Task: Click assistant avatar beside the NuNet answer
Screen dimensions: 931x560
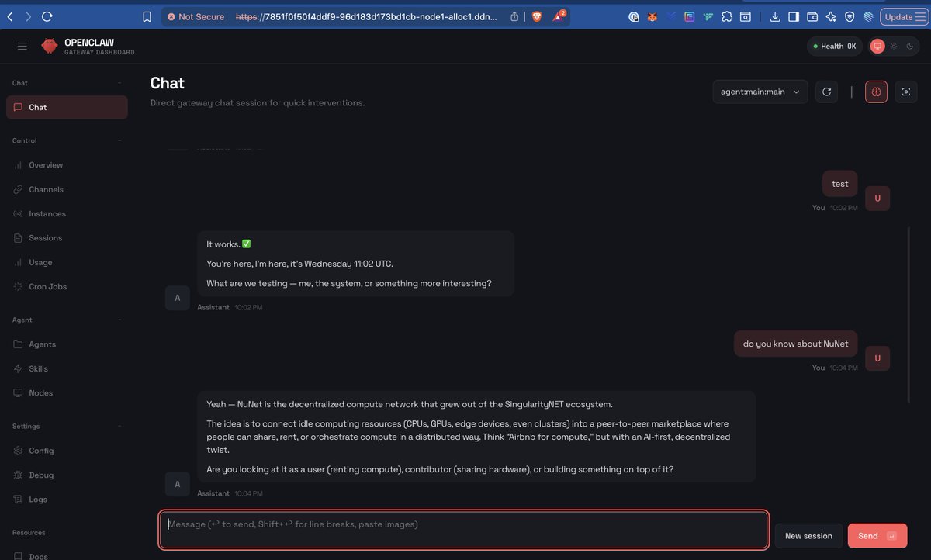Action: [178, 484]
